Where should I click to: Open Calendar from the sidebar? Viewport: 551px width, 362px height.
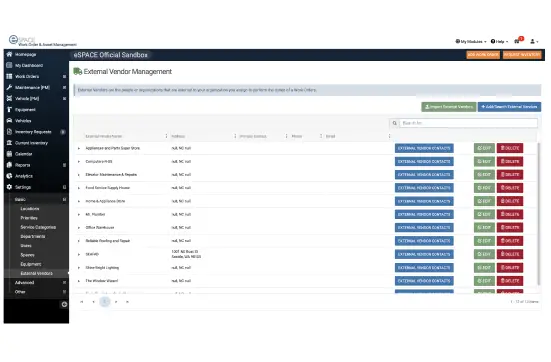click(x=24, y=154)
